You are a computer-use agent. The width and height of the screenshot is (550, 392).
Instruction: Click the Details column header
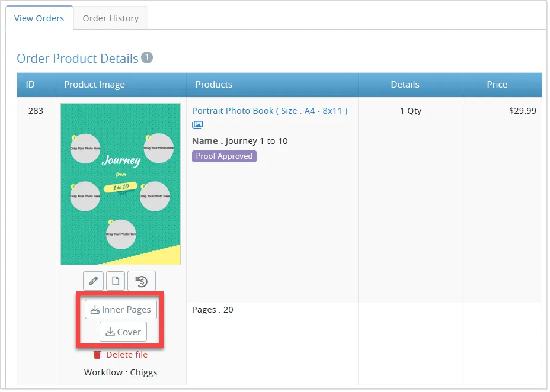[x=405, y=85]
